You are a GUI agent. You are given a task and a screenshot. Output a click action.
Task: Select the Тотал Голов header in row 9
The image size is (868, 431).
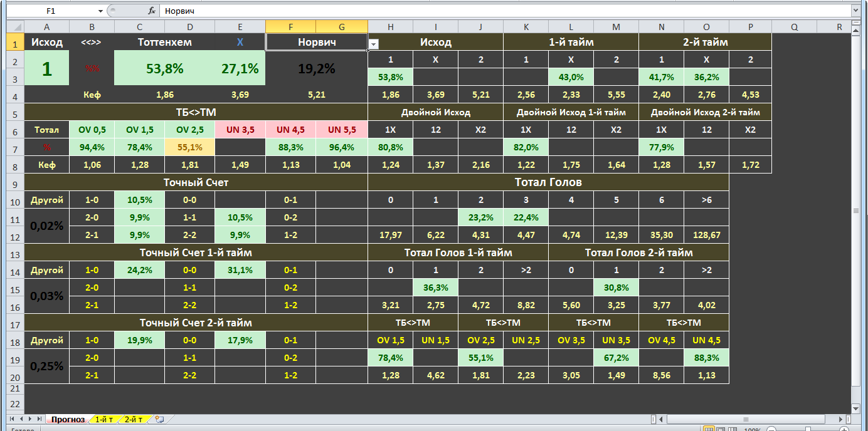[548, 182]
